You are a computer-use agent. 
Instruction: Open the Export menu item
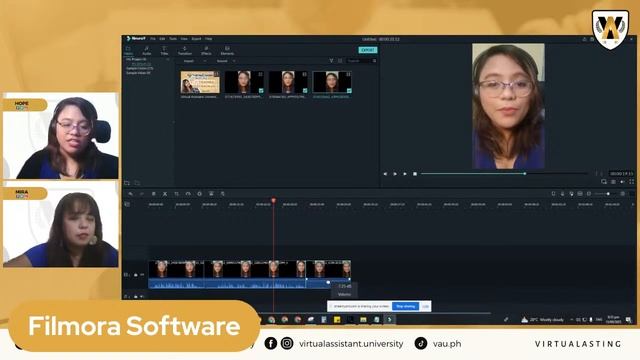[x=196, y=39]
